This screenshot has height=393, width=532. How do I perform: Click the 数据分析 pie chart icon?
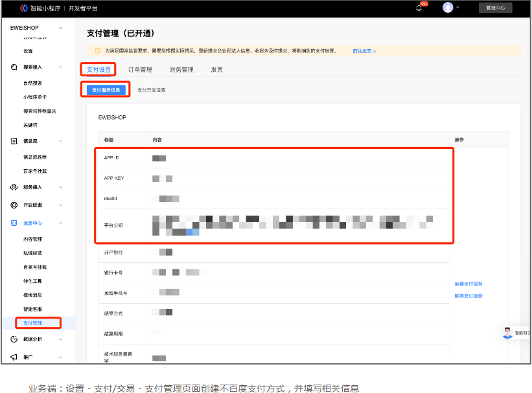[x=14, y=339]
